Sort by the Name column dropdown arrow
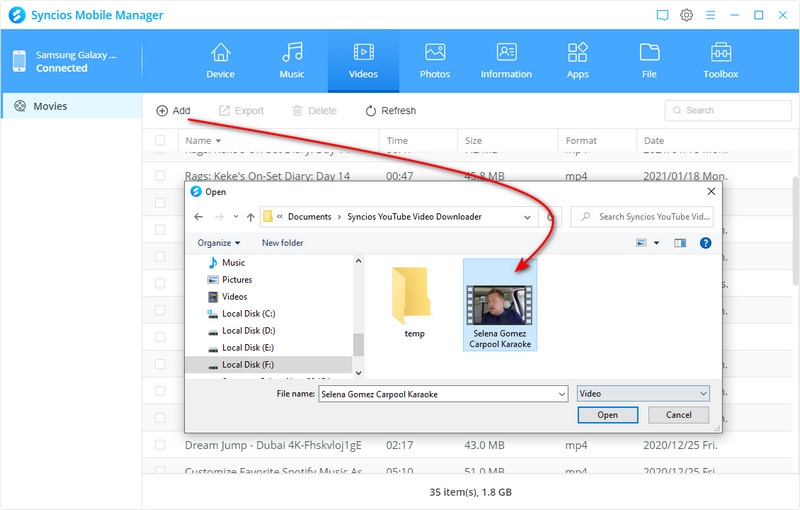This screenshot has height=510, width=800. coord(218,141)
